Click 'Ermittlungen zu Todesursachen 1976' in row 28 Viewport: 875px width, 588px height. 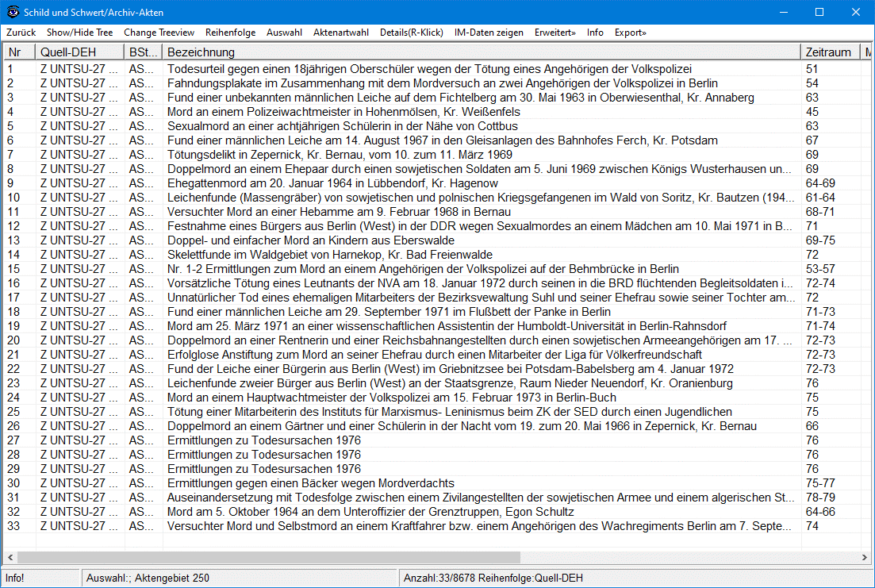[x=264, y=455]
